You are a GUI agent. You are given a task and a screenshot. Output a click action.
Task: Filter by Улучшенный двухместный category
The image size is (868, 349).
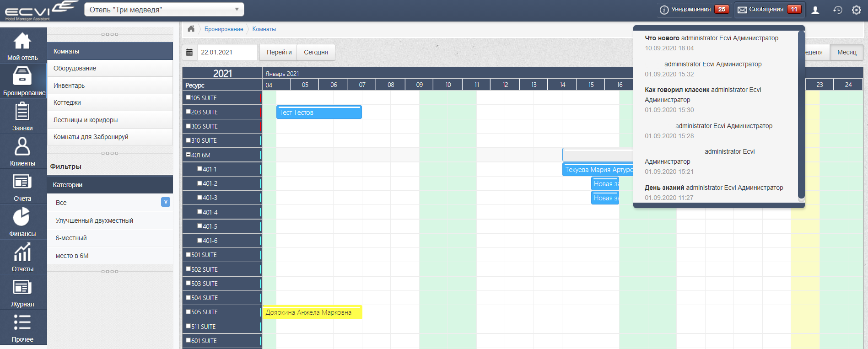[x=110, y=220]
